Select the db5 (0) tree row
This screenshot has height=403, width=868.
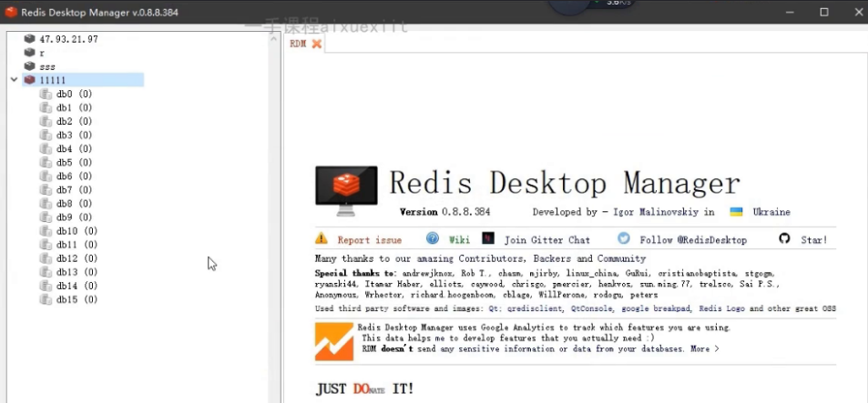74,163
